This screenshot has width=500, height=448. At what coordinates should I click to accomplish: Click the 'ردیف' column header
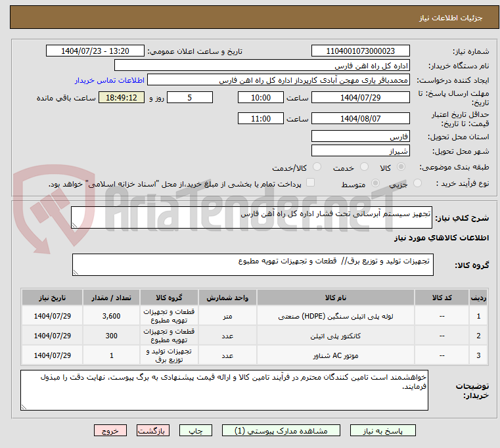pyautogui.click(x=478, y=298)
